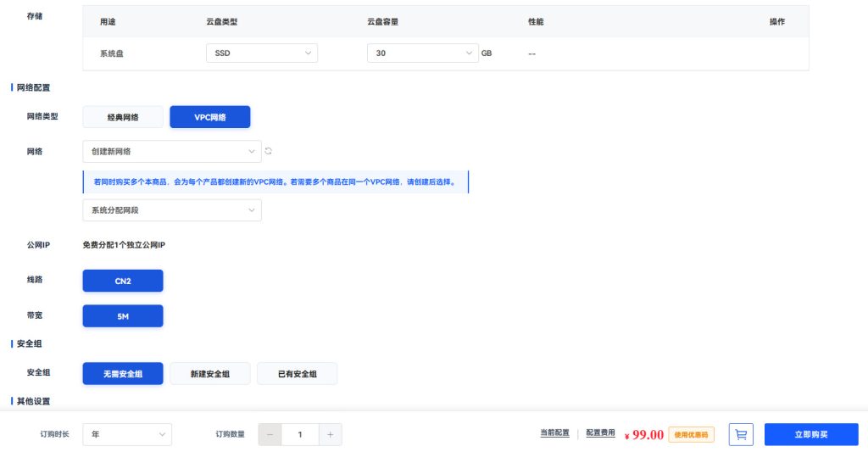Decrease order quantity with minus button

pos(270,434)
